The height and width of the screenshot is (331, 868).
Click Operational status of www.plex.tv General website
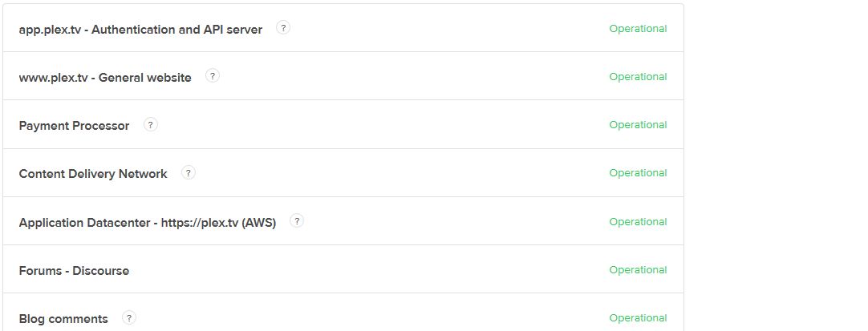(638, 77)
